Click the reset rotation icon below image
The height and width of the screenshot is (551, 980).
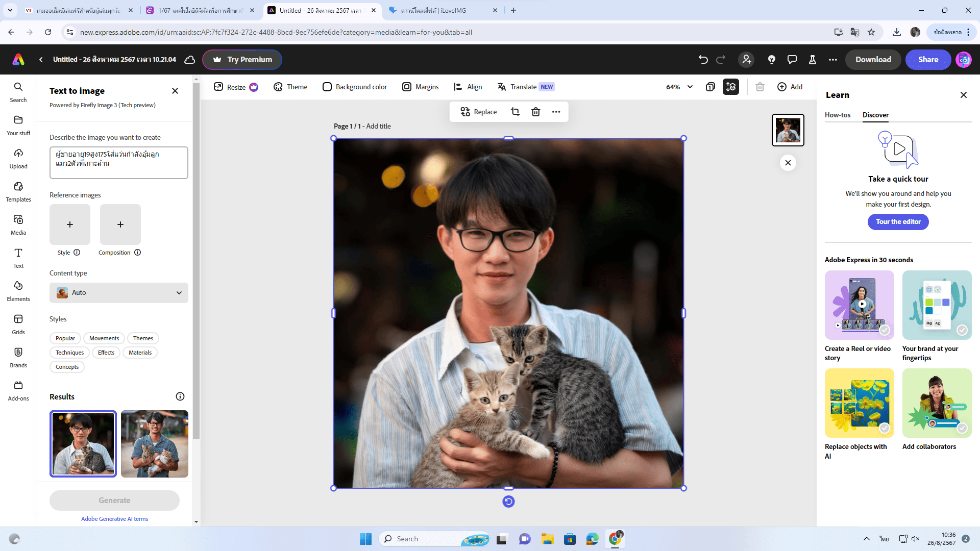click(508, 502)
